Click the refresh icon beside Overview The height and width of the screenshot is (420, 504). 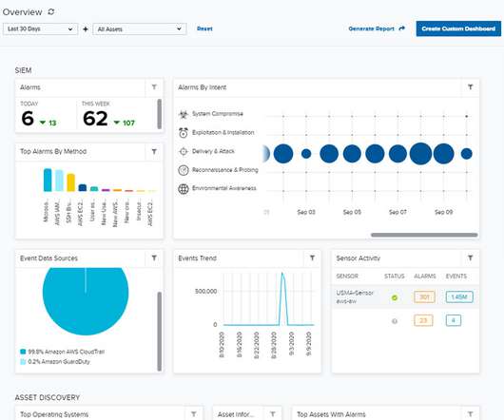point(51,12)
